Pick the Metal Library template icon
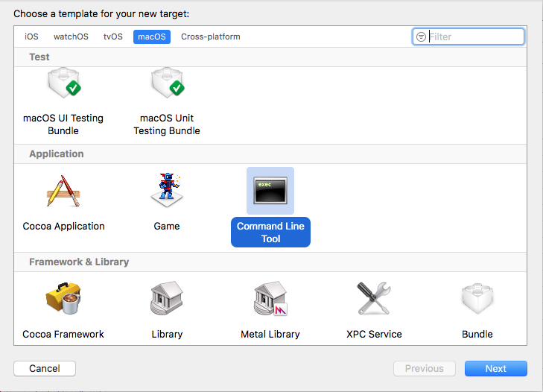 pyautogui.click(x=270, y=299)
